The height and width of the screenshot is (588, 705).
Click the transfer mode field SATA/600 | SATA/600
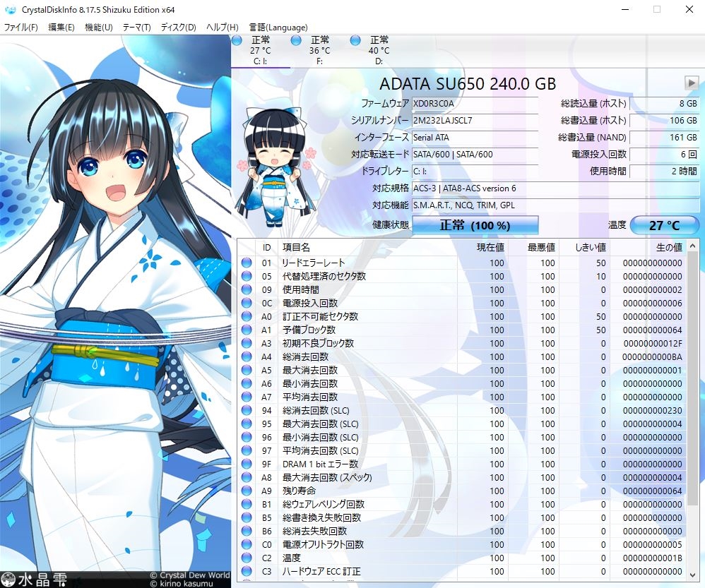pos(475,155)
